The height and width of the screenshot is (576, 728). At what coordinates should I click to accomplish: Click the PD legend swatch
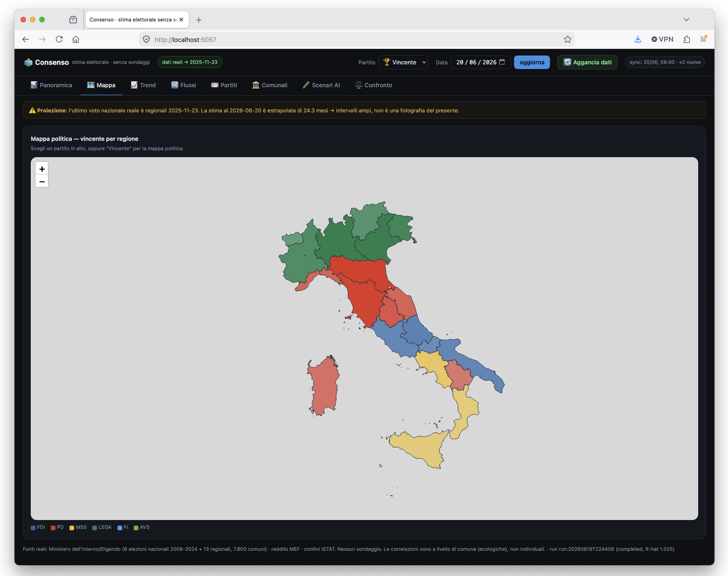point(53,528)
